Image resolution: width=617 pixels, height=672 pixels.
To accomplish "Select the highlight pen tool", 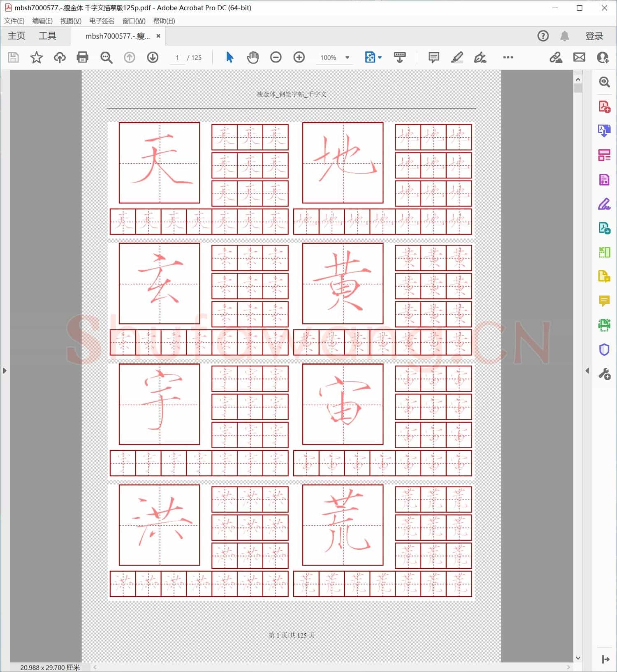I will (x=457, y=58).
